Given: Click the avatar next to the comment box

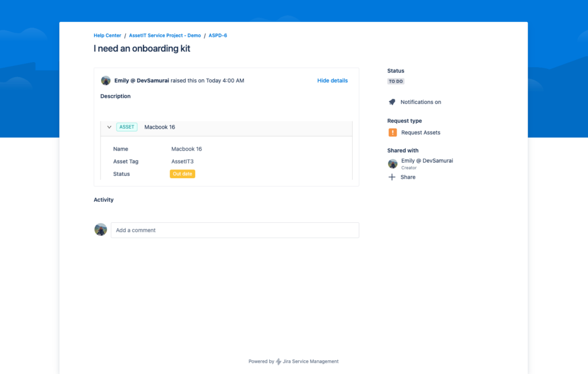Looking at the screenshot, I should tap(100, 229).
